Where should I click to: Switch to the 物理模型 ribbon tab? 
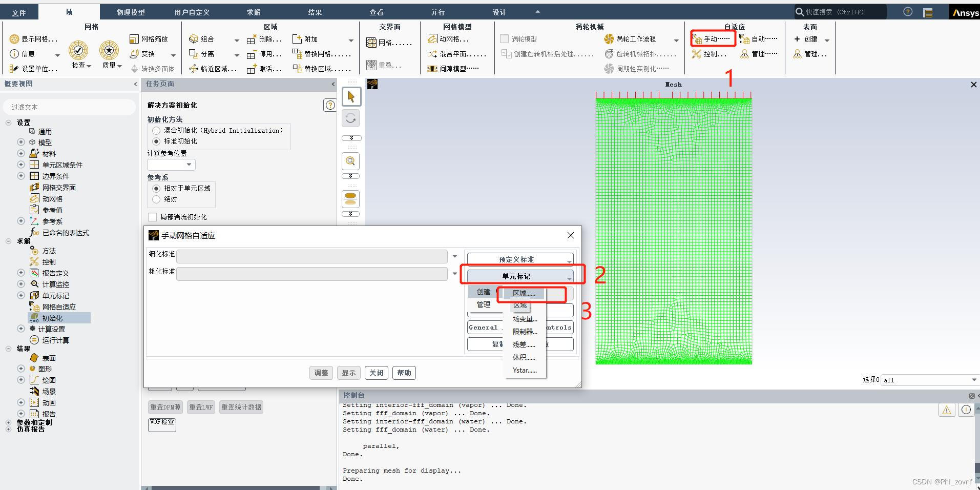click(x=130, y=11)
